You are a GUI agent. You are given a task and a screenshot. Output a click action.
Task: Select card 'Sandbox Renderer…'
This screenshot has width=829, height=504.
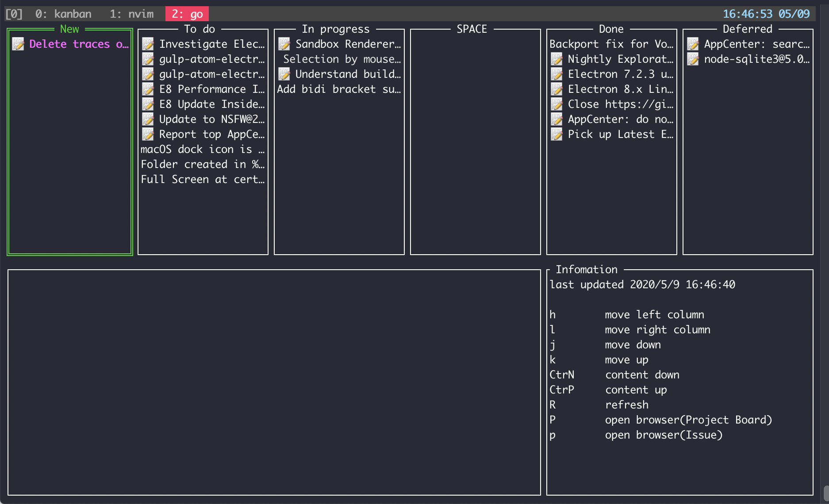pyautogui.click(x=339, y=44)
